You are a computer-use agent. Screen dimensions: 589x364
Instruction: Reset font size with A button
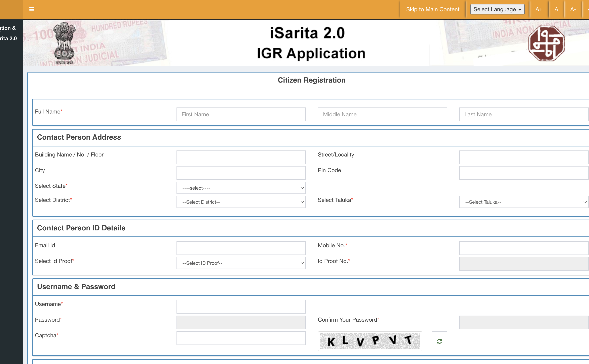click(556, 9)
